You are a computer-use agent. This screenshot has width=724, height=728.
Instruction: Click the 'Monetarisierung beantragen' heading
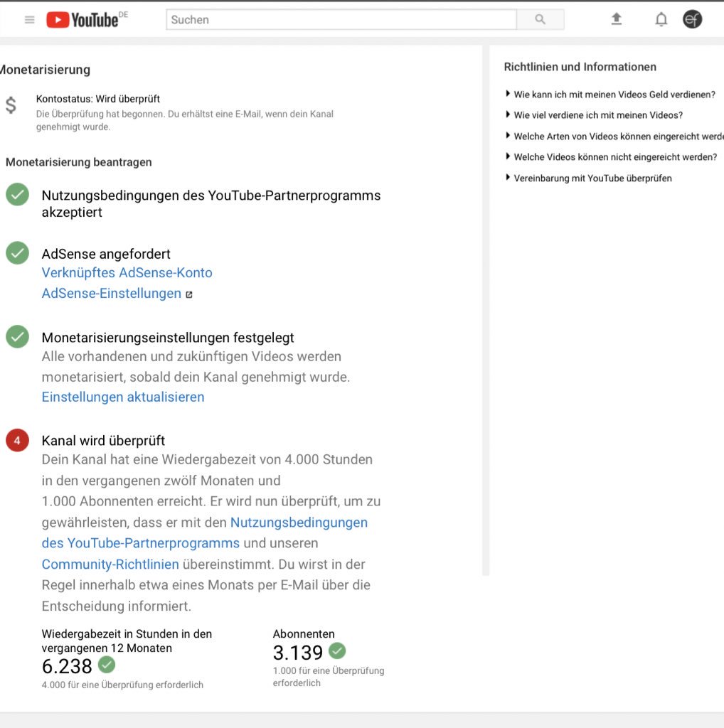[x=79, y=162]
